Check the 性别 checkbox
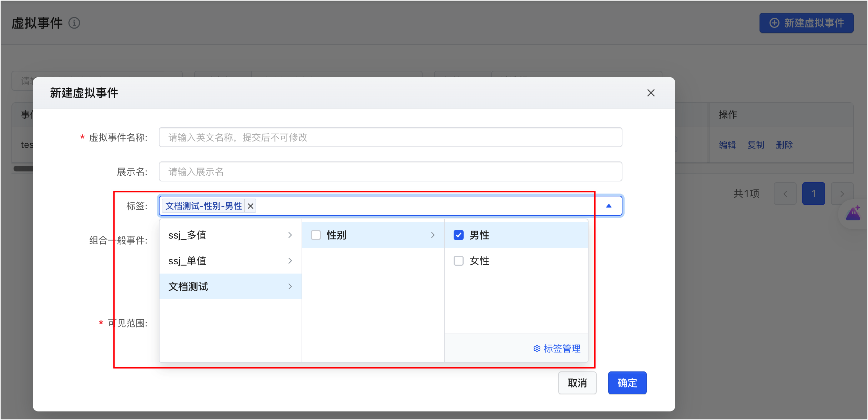 [316, 235]
